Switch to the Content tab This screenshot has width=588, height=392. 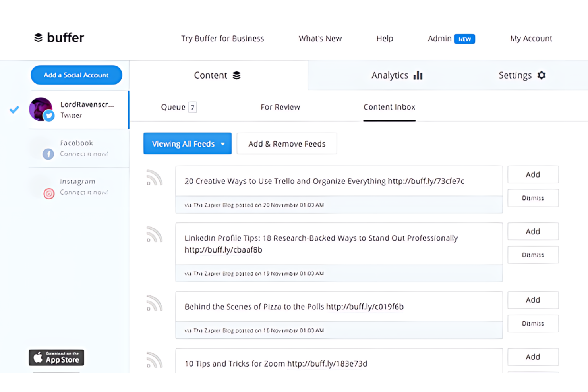(219, 75)
